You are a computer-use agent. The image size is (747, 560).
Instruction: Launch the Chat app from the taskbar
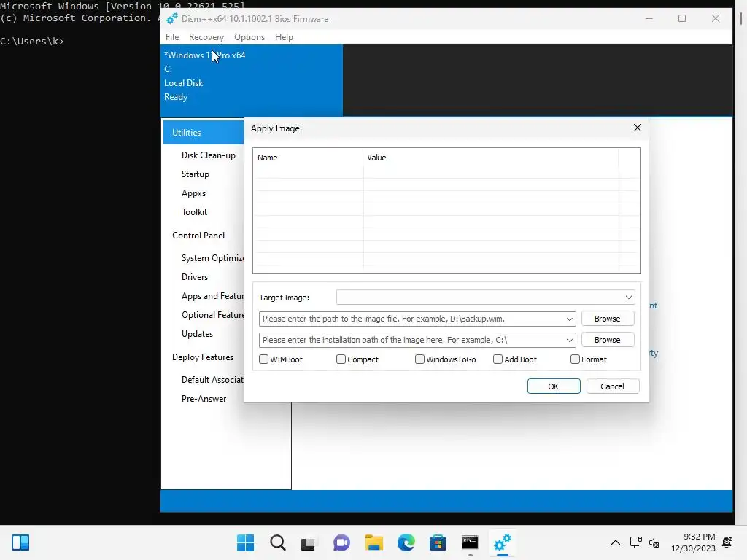coord(341,542)
